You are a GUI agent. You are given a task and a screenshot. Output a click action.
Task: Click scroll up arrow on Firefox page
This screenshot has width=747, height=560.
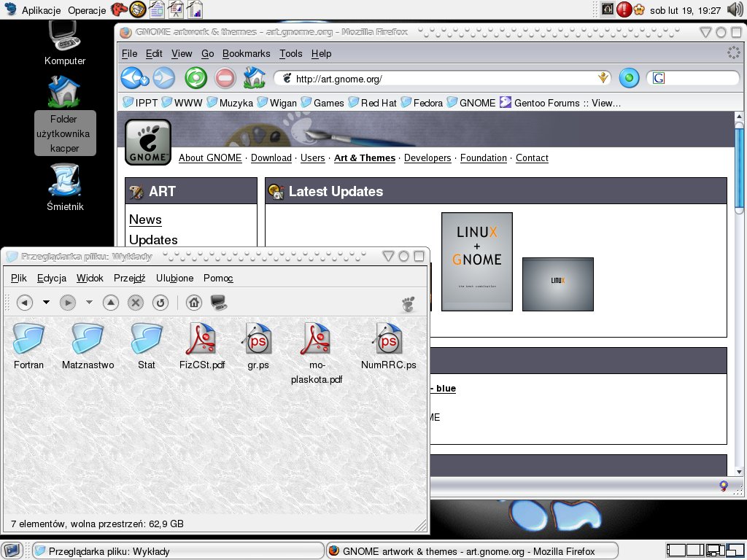[739, 117]
